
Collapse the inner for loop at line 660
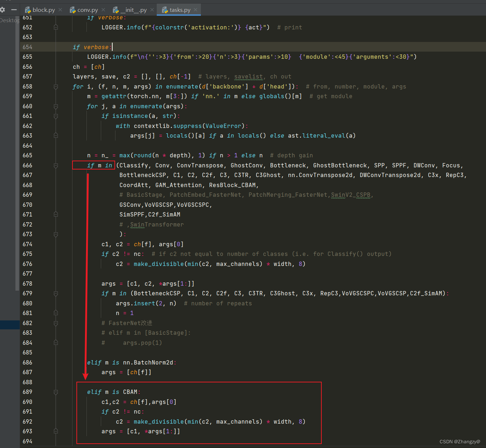56,106
